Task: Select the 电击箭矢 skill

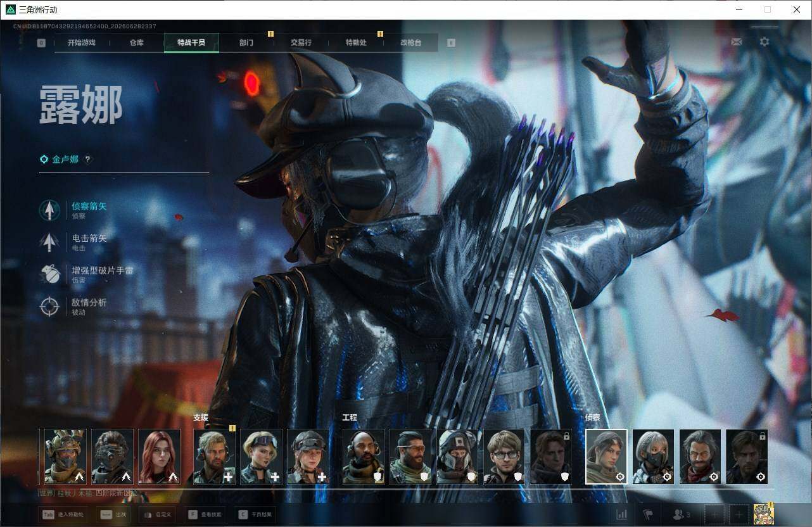Action: point(73,242)
